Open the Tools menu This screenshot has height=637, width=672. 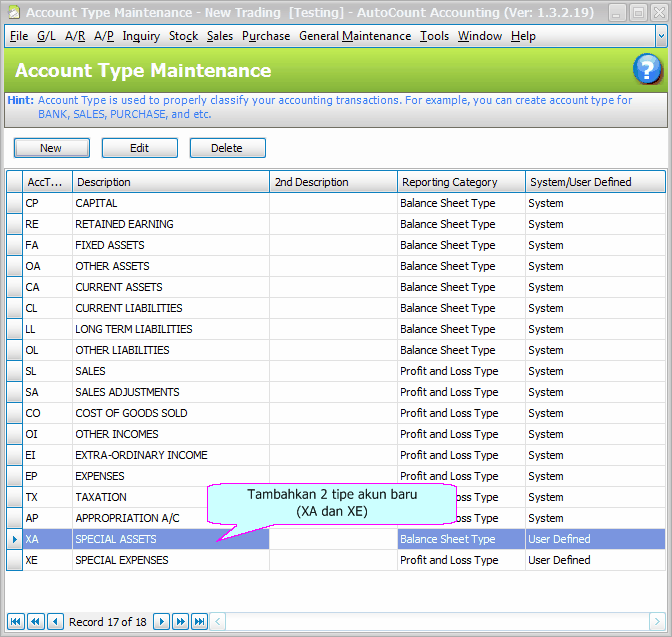tap(434, 36)
